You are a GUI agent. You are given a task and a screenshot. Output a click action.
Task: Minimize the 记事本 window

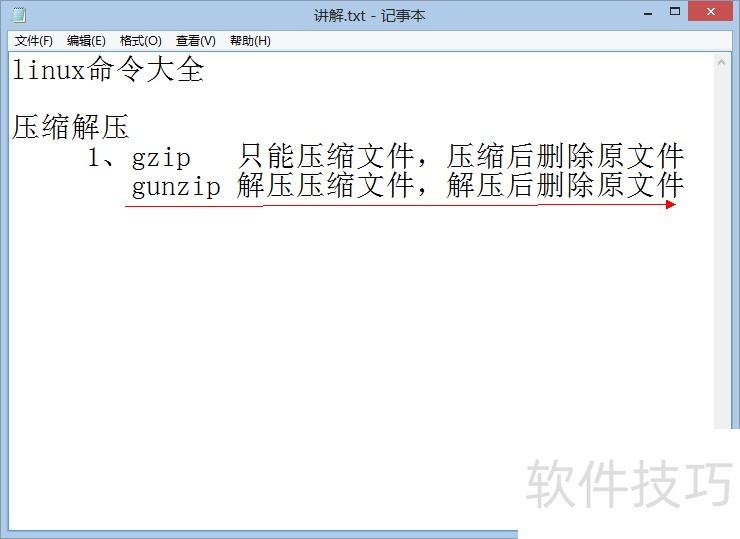pos(648,12)
